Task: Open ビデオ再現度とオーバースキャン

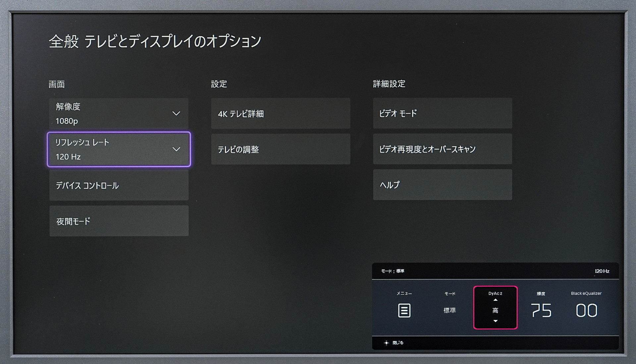Action: 443,149
